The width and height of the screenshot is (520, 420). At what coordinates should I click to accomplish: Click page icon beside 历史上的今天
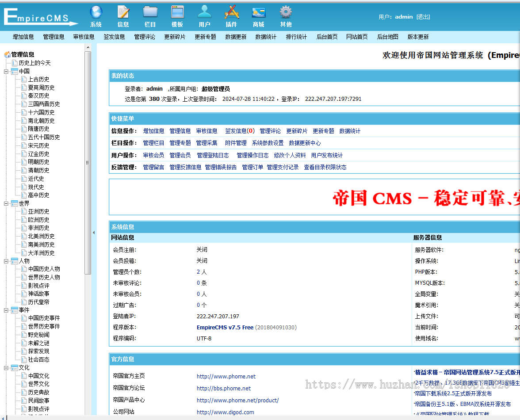[15, 63]
